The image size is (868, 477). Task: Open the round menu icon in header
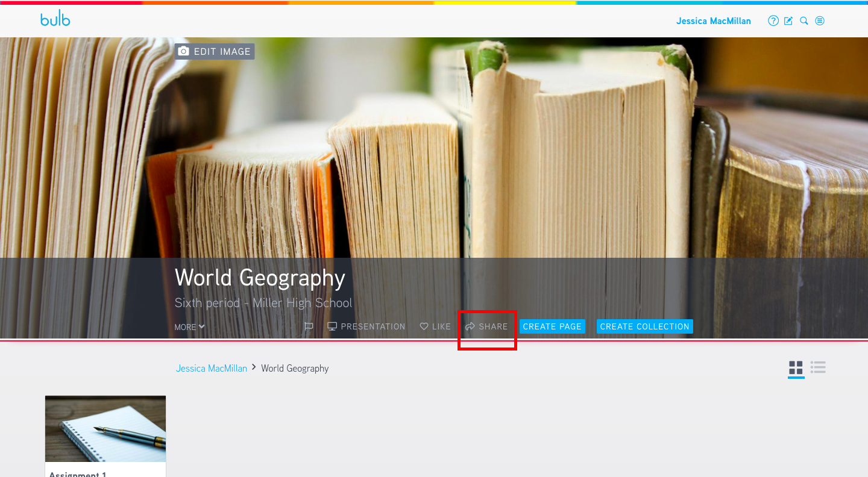pos(820,21)
